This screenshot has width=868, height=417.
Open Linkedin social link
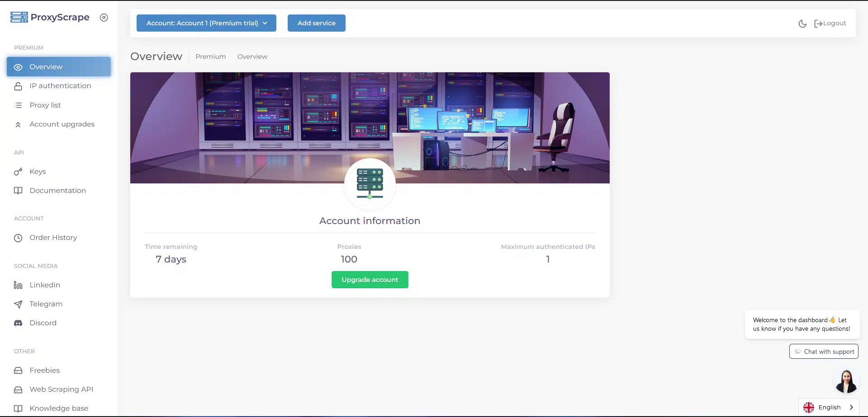tap(59, 285)
